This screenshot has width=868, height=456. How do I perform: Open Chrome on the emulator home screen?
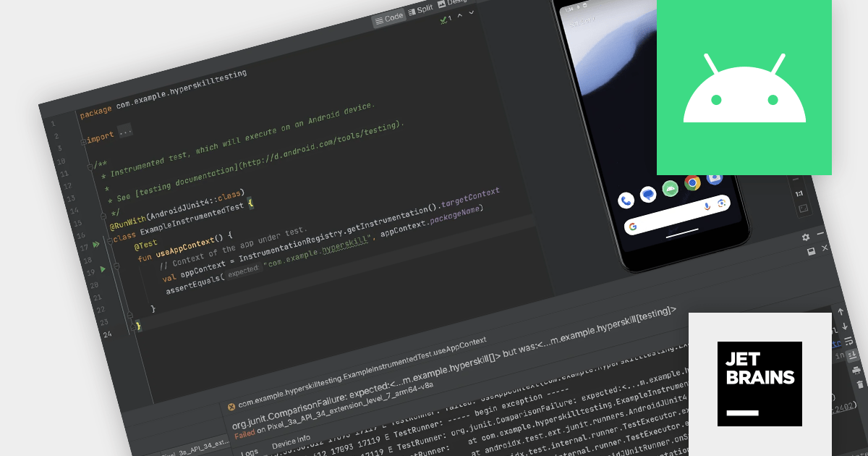pyautogui.click(x=692, y=183)
